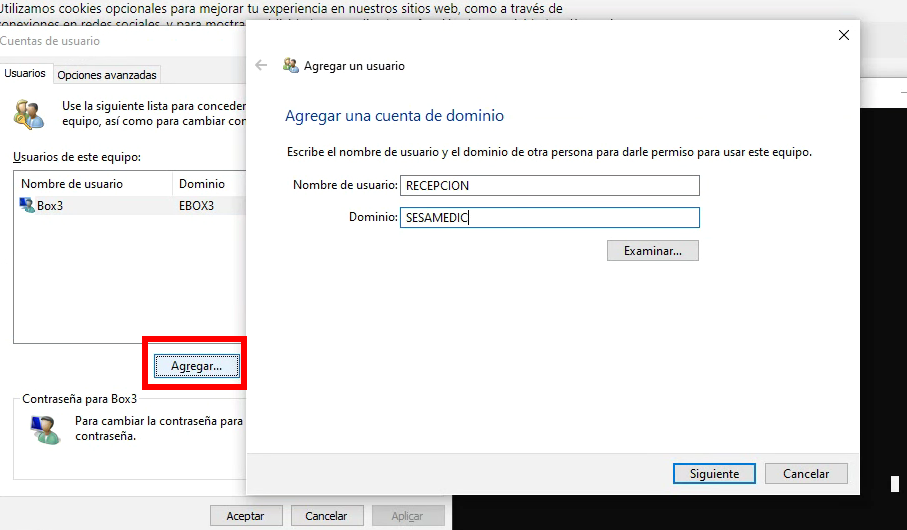Select the EBOX3 domain cell in the list
The image size is (907, 530).
197,206
